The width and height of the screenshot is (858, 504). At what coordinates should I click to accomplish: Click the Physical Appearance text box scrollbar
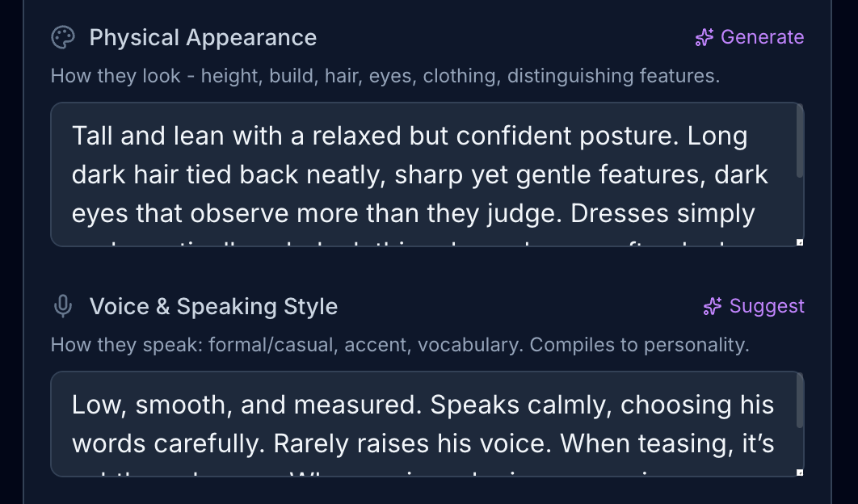(800, 142)
